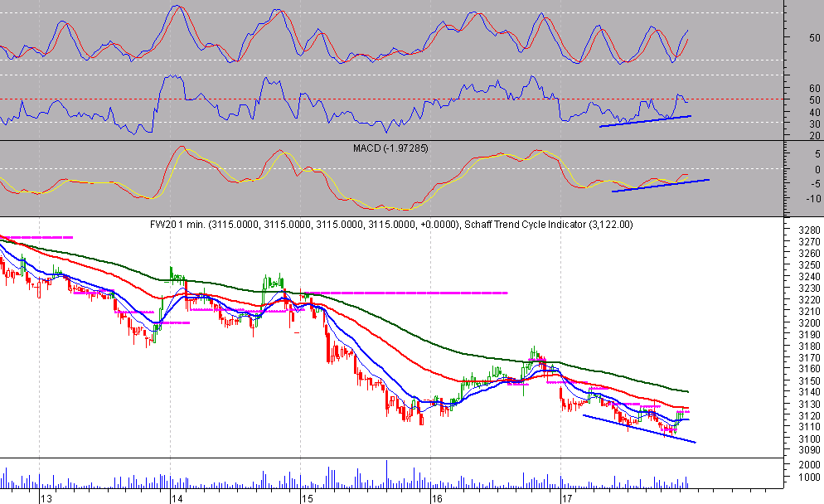Click the -10 label on MACD axis

813,198
